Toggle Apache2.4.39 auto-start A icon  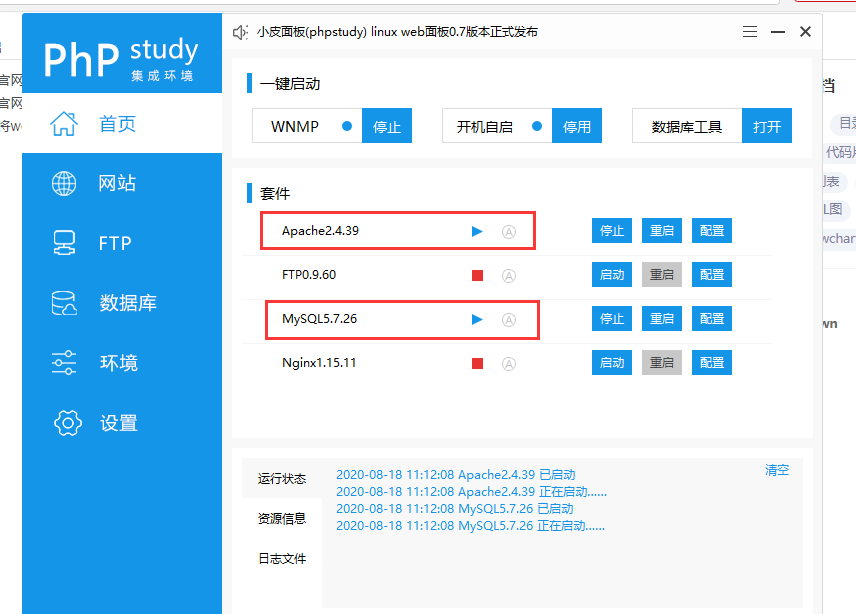[509, 232]
